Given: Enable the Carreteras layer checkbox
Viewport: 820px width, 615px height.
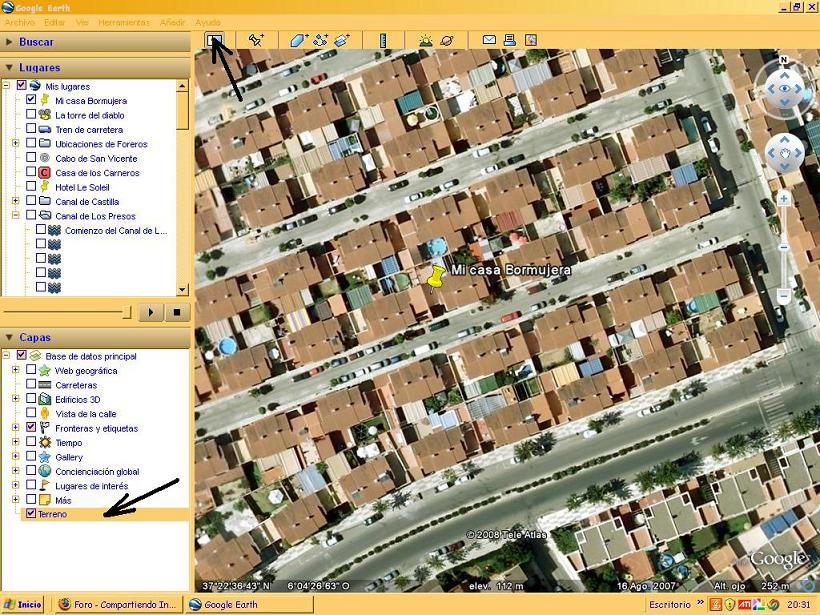Looking at the screenshot, I should 31,384.
